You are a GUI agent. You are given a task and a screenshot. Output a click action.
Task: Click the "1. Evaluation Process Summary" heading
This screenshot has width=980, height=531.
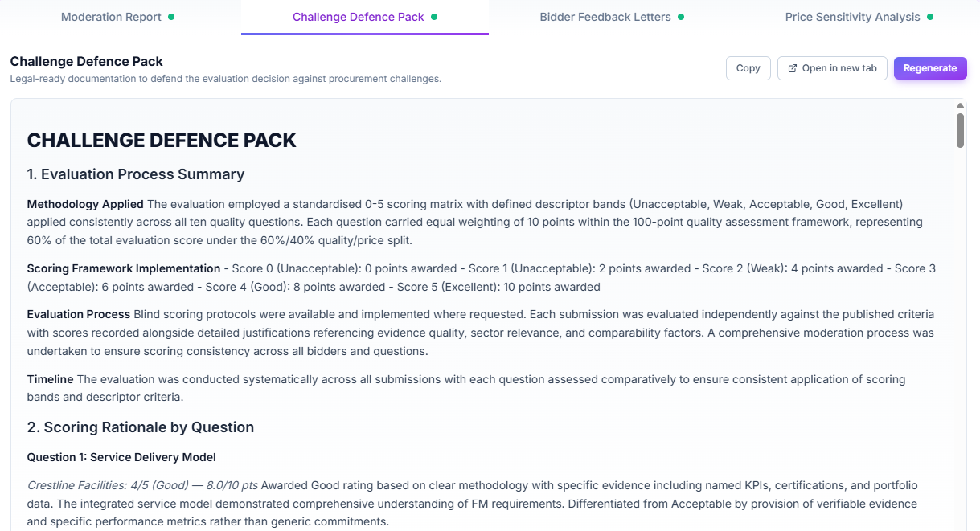coord(136,174)
